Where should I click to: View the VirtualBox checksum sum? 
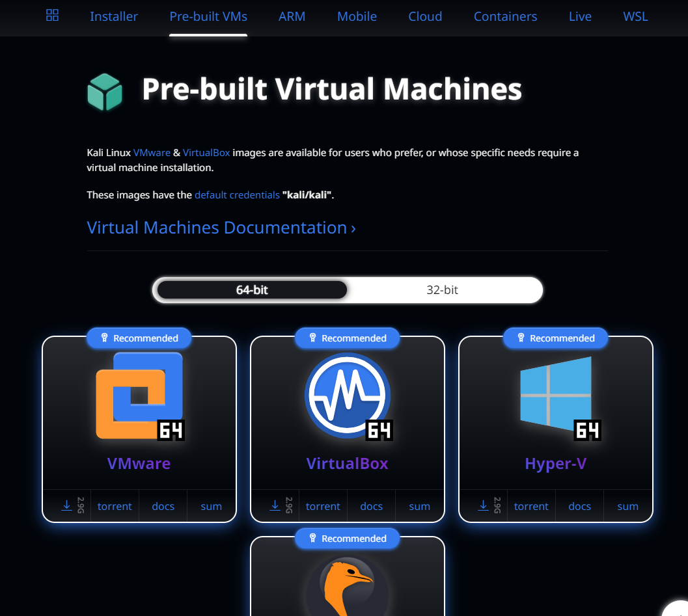(x=419, y=506)
